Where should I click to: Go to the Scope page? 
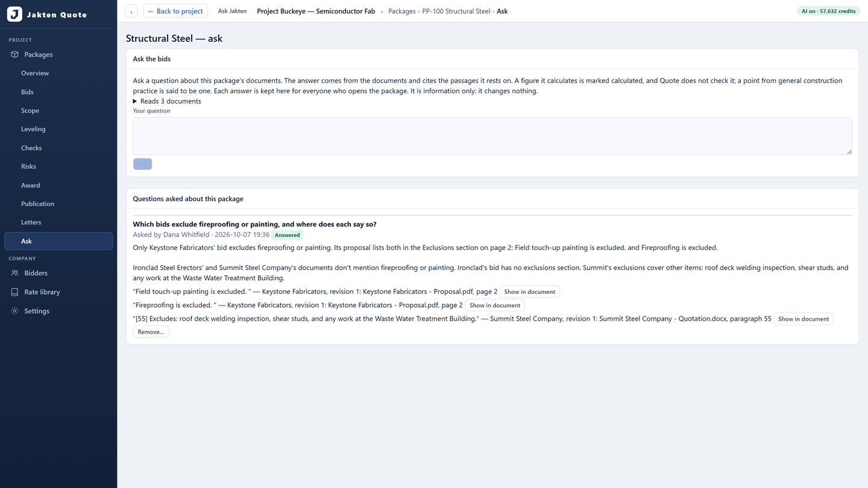tap(58, 111)
